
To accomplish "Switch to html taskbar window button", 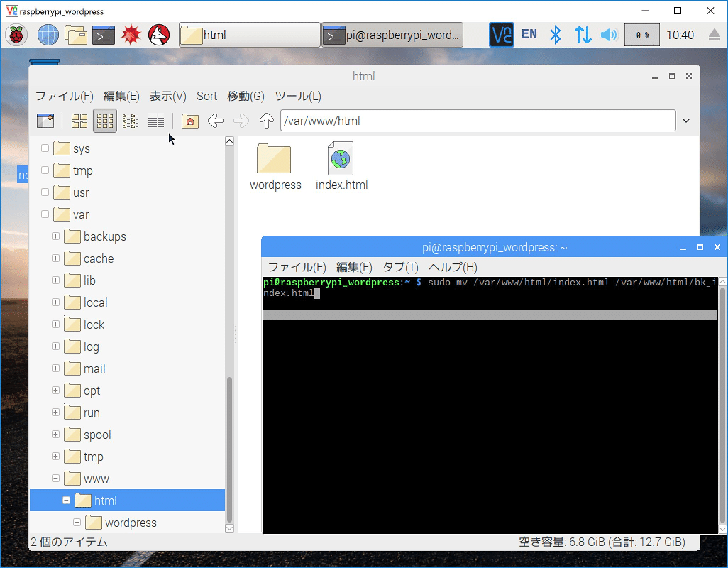I will coord(250,35).
